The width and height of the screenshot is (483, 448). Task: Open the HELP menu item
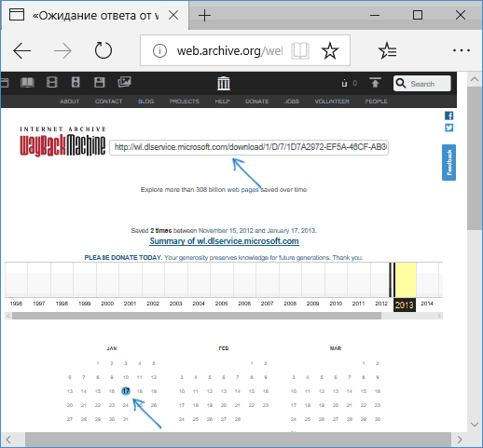click(x=222, y=102)
